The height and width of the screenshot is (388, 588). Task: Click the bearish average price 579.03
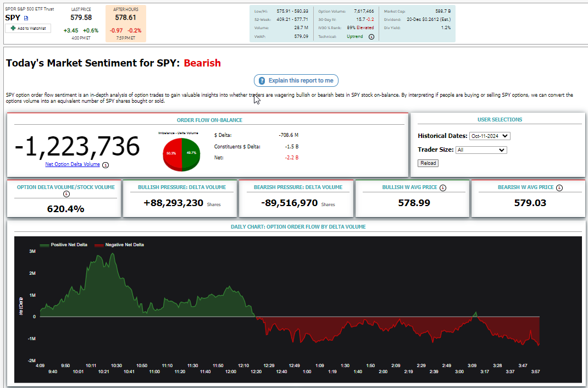pos(530,203)
